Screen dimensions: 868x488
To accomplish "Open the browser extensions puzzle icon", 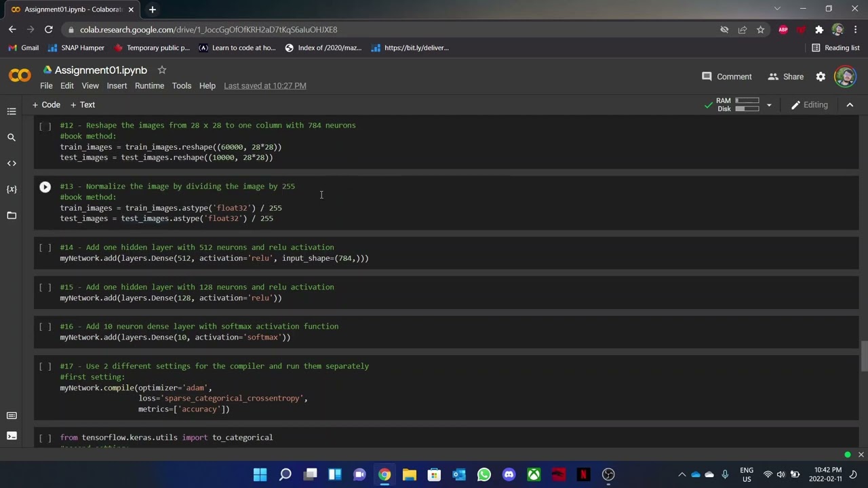I will pyautogui.click(x=819, y=30).
